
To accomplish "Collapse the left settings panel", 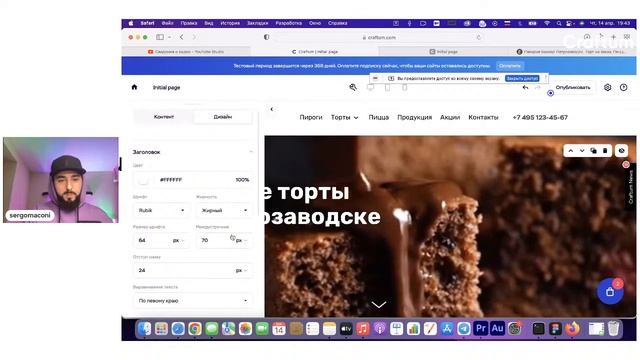I will 272,109.
